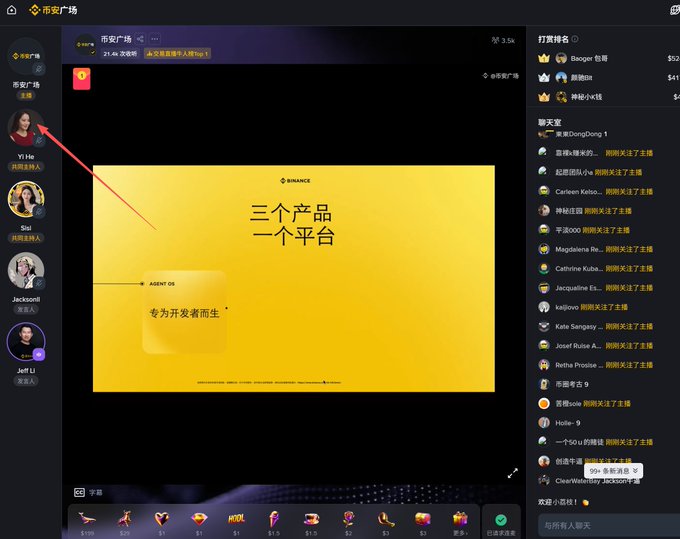680x539 pixels.
Task: Click the @币安广场 watermark label on the stream
Action: click(501, 76)
